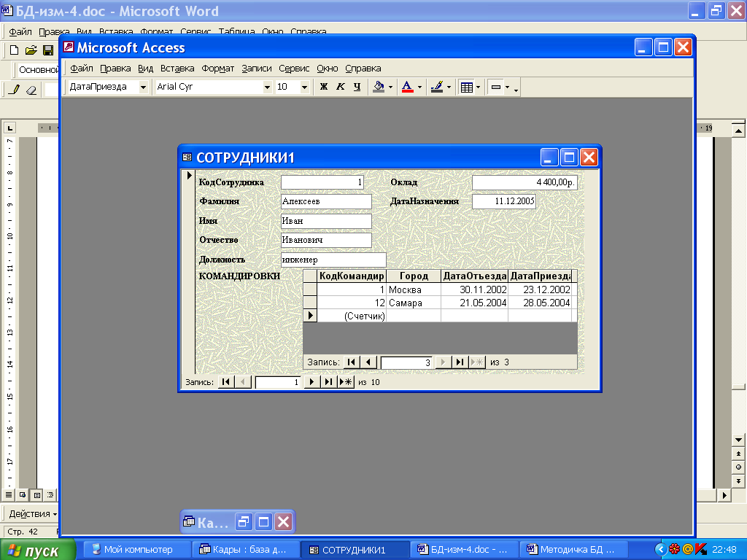Go to next record in main form navigator
The image size is (747, 560).
point(311,381)
